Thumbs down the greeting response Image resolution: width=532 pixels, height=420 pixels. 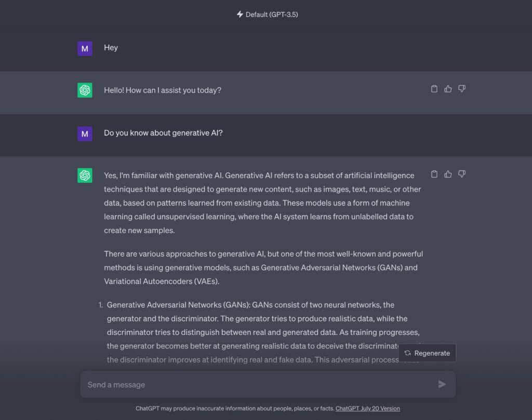point(462,89)
